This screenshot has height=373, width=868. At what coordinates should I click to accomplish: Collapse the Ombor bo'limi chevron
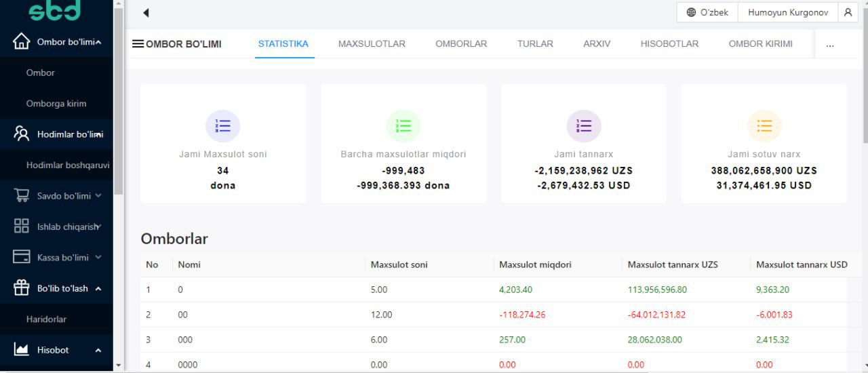[98, 42]
